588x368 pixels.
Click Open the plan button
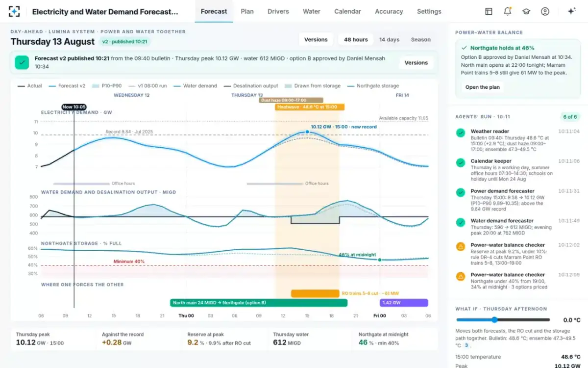[x=483, y=87]
